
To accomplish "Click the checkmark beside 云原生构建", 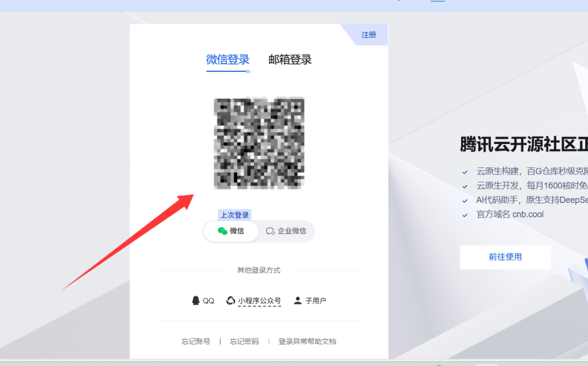I will click(465, 172).
